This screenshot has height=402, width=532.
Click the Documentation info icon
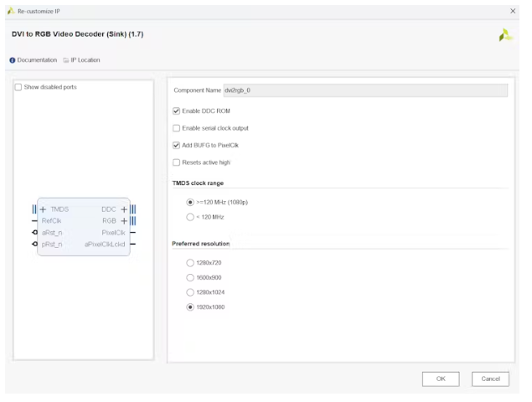pyautogui.click(x=13, y=60)
